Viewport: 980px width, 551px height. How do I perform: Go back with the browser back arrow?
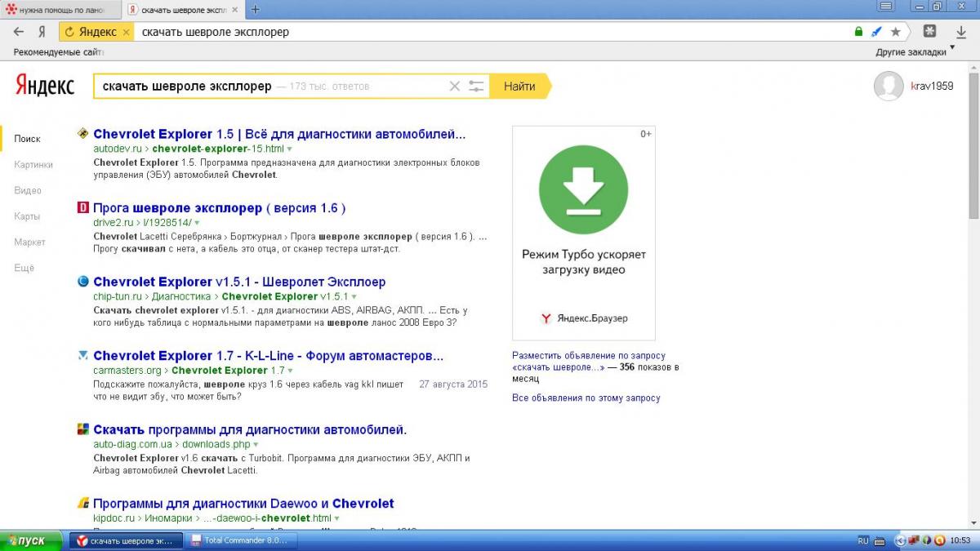(19, 32)
